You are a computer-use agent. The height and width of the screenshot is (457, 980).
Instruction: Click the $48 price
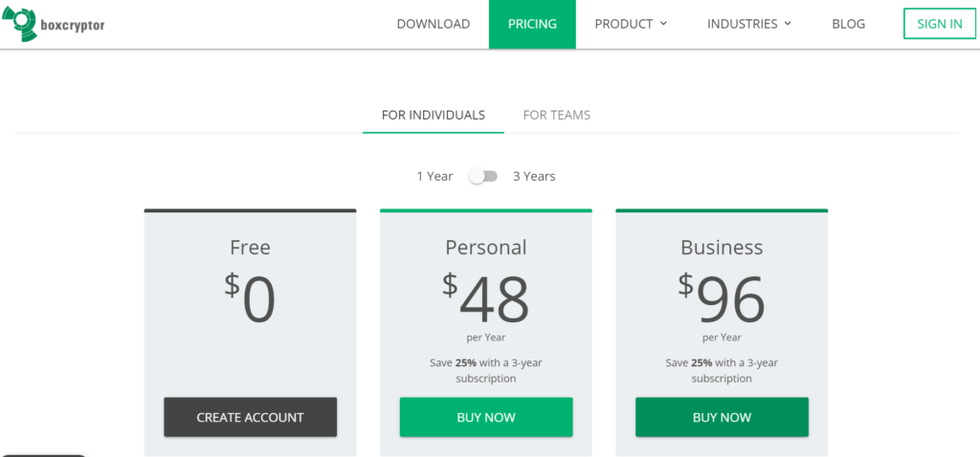486,298
